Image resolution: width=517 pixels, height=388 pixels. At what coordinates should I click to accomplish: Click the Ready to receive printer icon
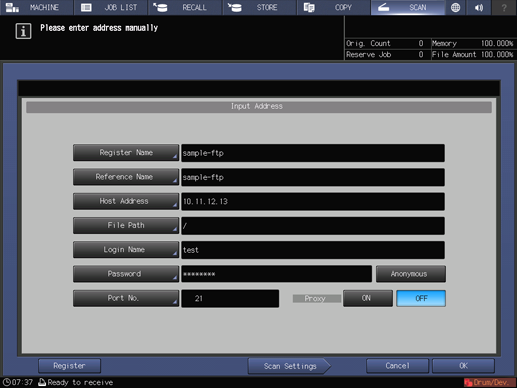[x=42, y=382]
